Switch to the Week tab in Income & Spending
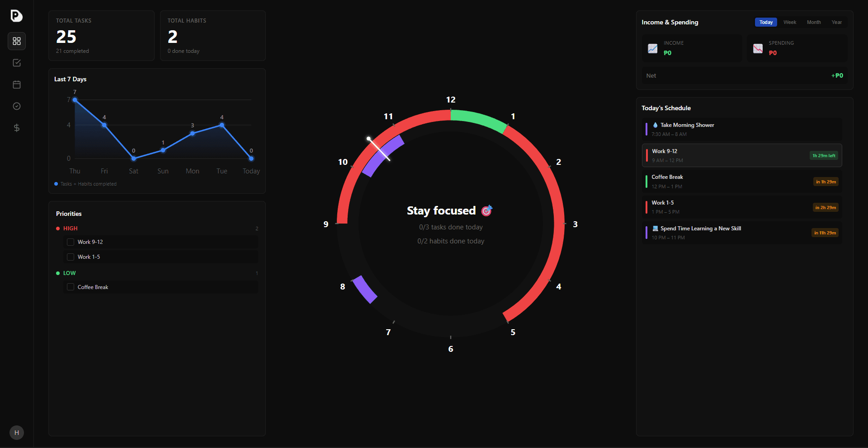Screen dimensions: 868x448 (x=790, y=22)
